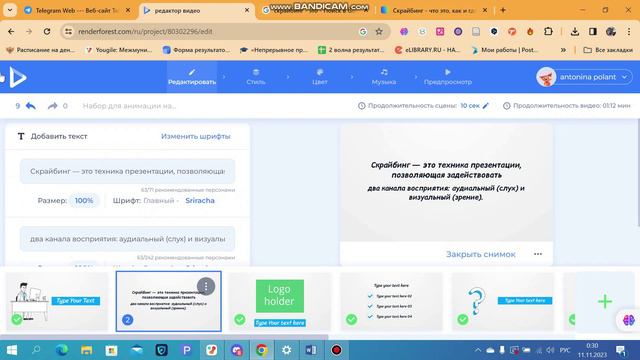Open Google translate icon in address bar
The height and width of the screenshot is (360, 640).
point(363,31)
